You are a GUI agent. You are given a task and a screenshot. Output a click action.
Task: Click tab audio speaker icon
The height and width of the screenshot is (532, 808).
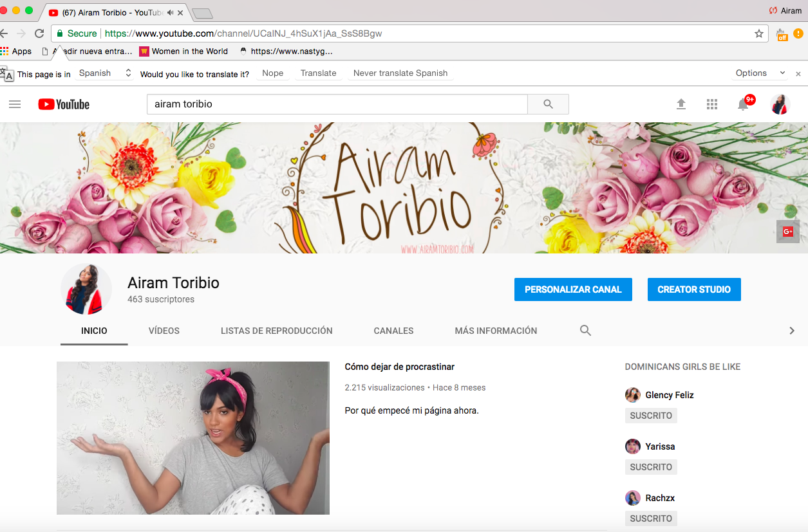170,13
